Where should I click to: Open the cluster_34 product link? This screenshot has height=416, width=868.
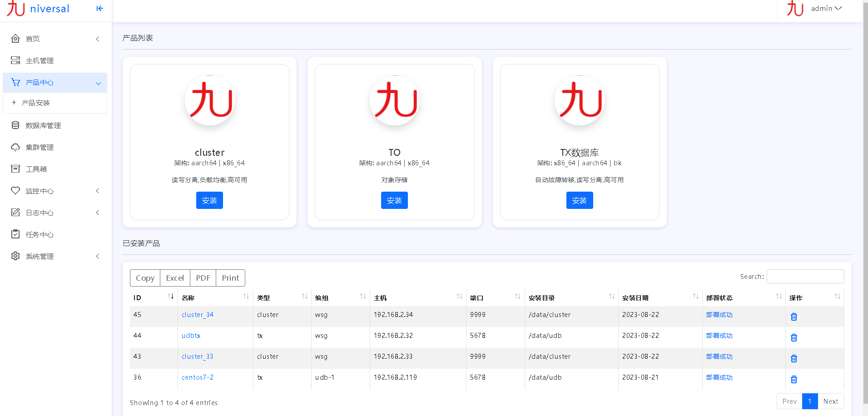tap(197, 314)
